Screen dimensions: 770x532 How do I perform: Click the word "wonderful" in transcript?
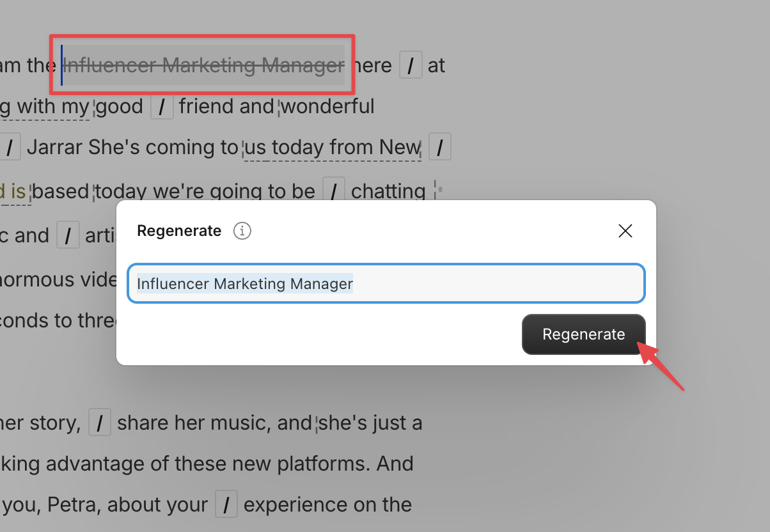coord(327,106)
